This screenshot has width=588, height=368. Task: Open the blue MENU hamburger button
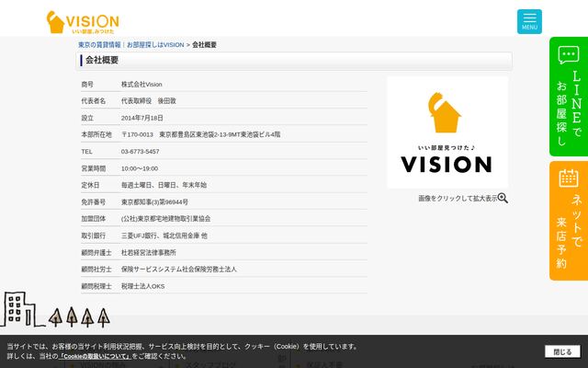click(529, 22)
